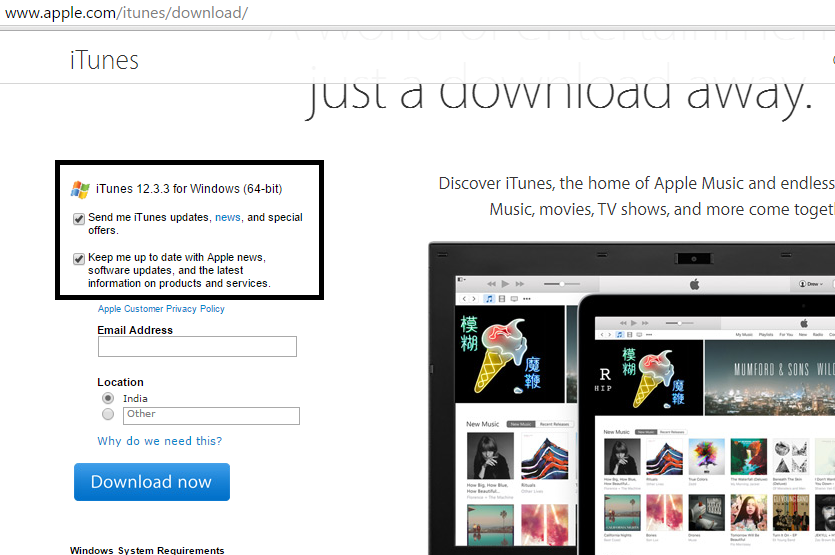Click the 'Location' label
The height and width of the screenshot is (555, 835).
(x=120, y=382)
